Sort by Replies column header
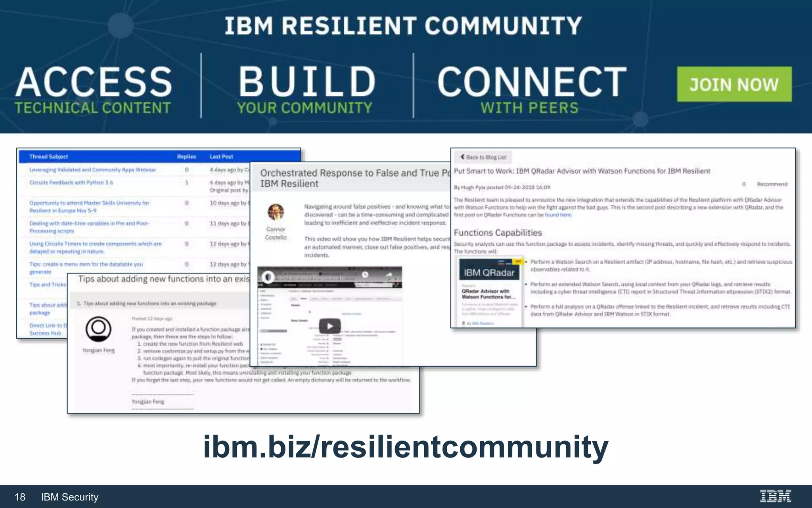 (x=186, y=156)
